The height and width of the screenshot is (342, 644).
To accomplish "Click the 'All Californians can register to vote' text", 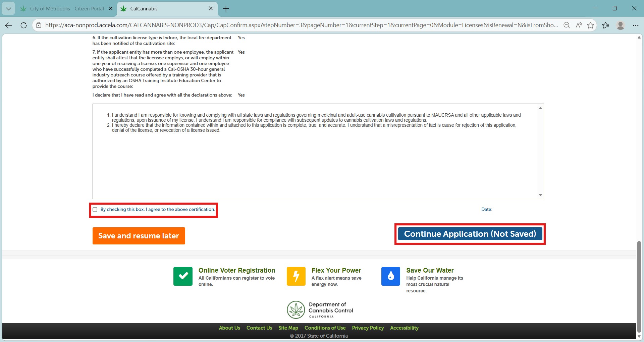I will click(x=236, y=281).
